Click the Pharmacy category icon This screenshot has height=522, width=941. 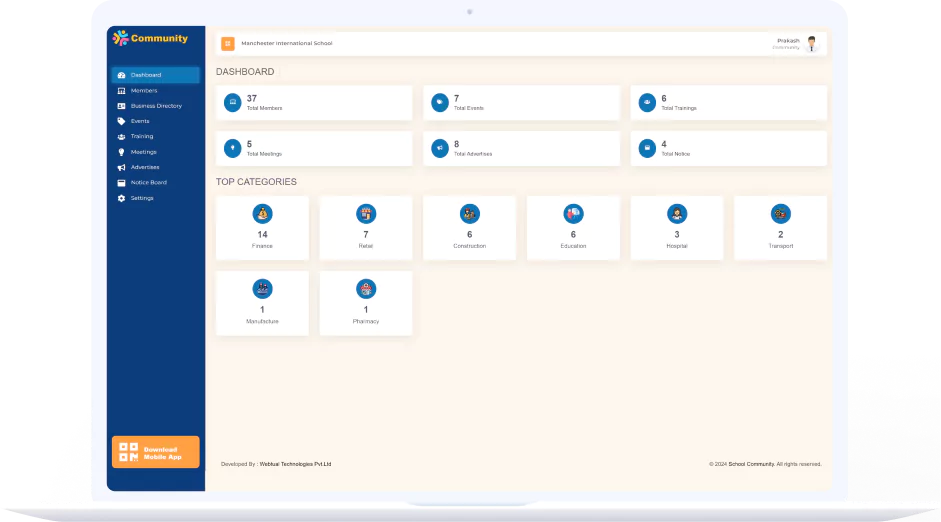tap(366, 289)
